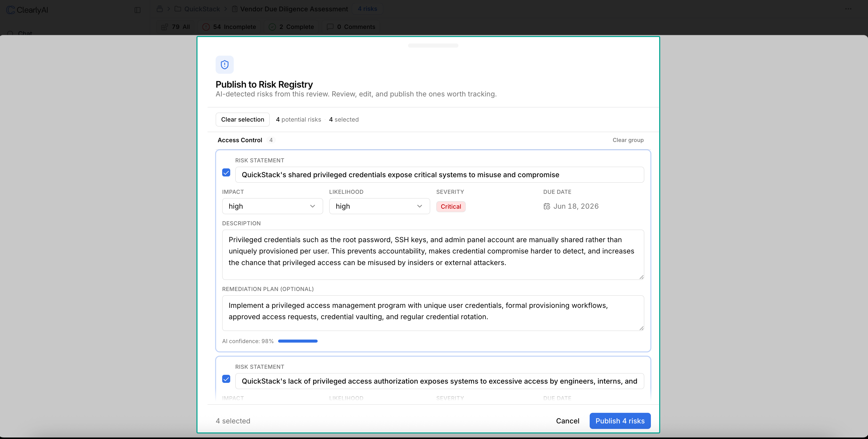Click the QuickStack breadcrumb link
868x439 pixels.
pos(202,9)
